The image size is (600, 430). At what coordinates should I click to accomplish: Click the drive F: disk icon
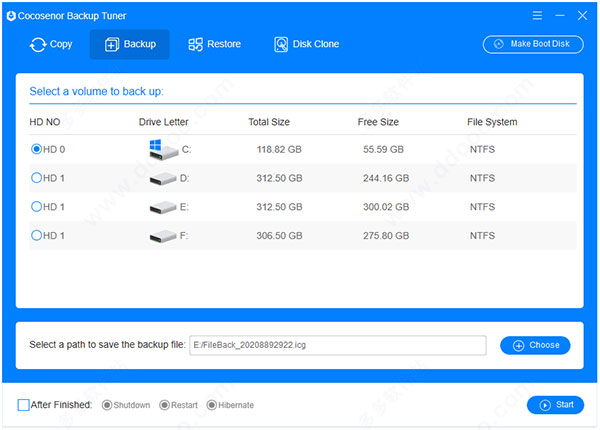click(163, 236)
